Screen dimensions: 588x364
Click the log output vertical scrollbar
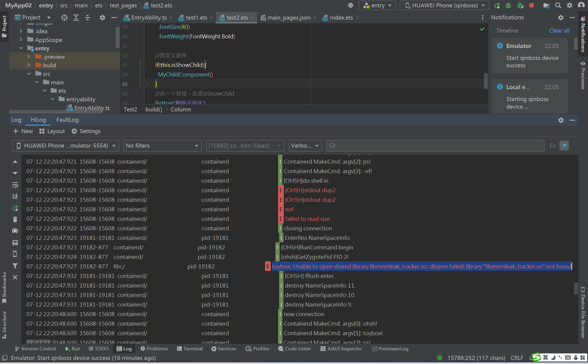(x=576, y=288)
